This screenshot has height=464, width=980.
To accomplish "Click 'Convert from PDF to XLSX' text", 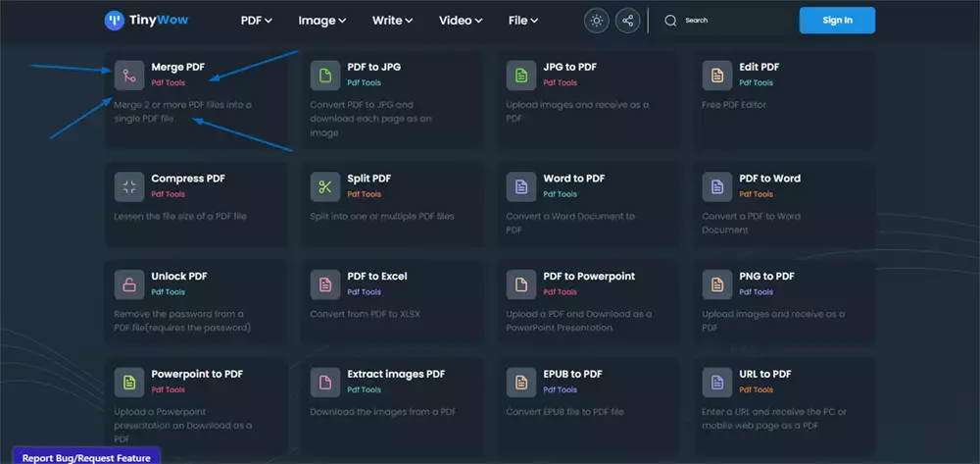I will point(365,314).
